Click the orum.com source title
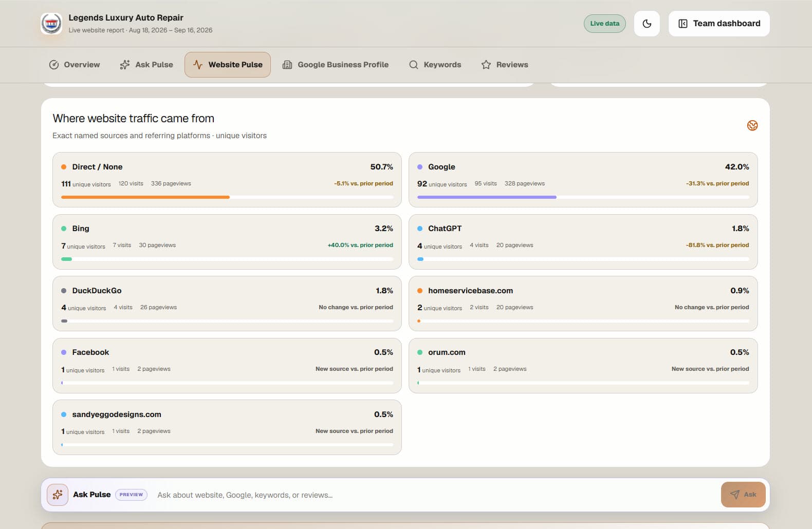The height and width of the screenshot is (529, 812). click(x=447, y=352)
